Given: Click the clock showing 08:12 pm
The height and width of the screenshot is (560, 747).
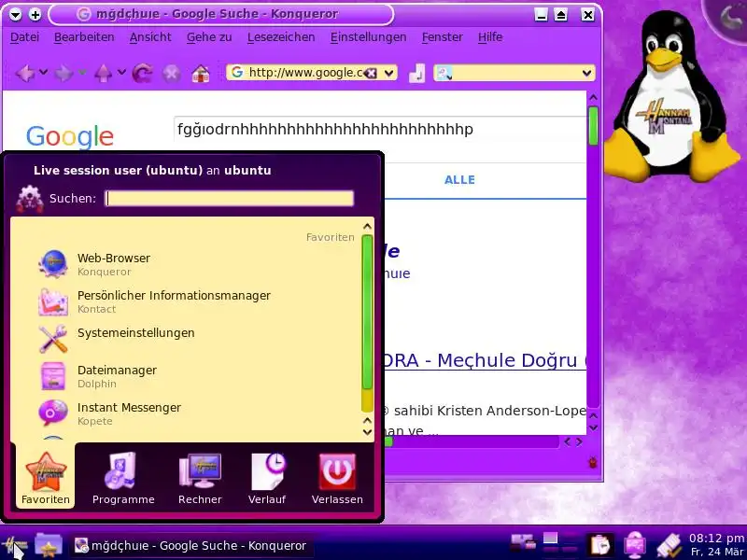Looking at the screenshot, I should click(716, 539).
